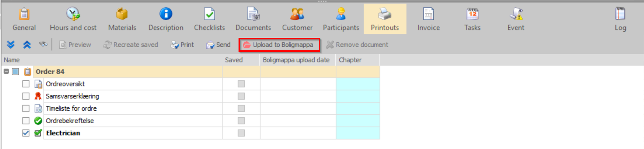The height and width of the screenshot is (149, 644).
Task: Toggle the Order 84 checkbox
Action: (15, 71)
